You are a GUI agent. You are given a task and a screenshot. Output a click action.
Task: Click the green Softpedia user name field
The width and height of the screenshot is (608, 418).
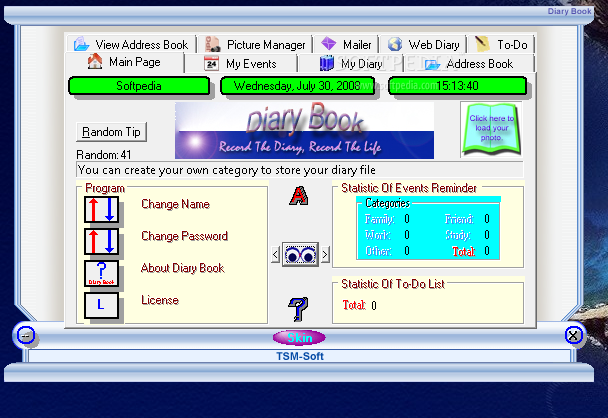coord(139,86)
